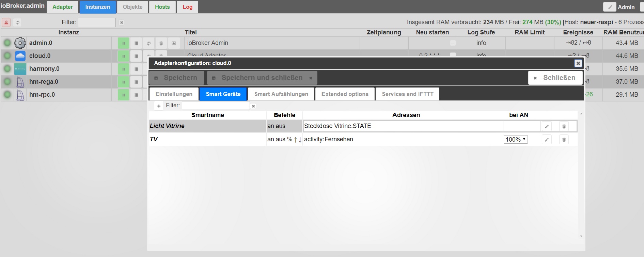Pause the hm-rpc.0 instance
The image size is (644, 257).
coord(123,95)
